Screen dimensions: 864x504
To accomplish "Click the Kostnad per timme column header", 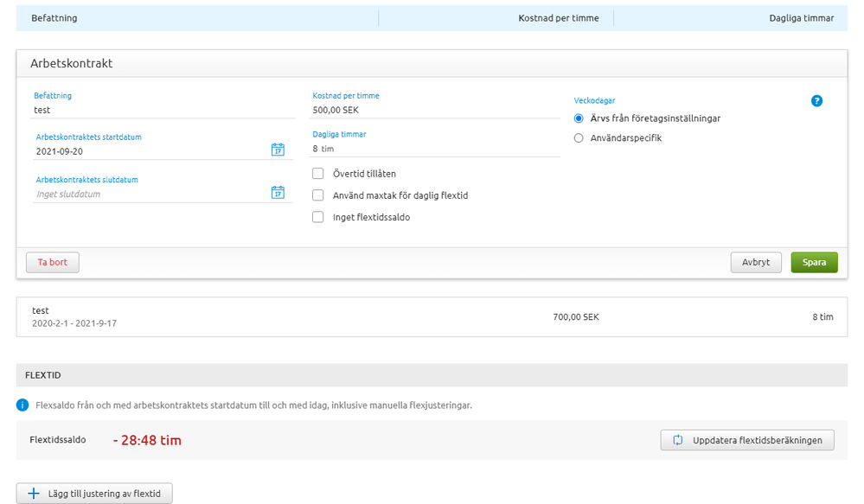I will click(558, 18).
